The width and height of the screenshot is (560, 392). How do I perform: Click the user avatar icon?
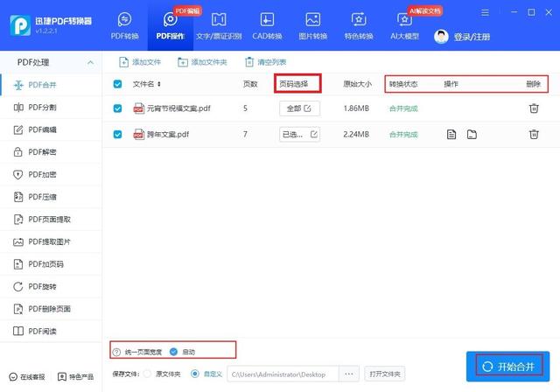pos(441,37)
